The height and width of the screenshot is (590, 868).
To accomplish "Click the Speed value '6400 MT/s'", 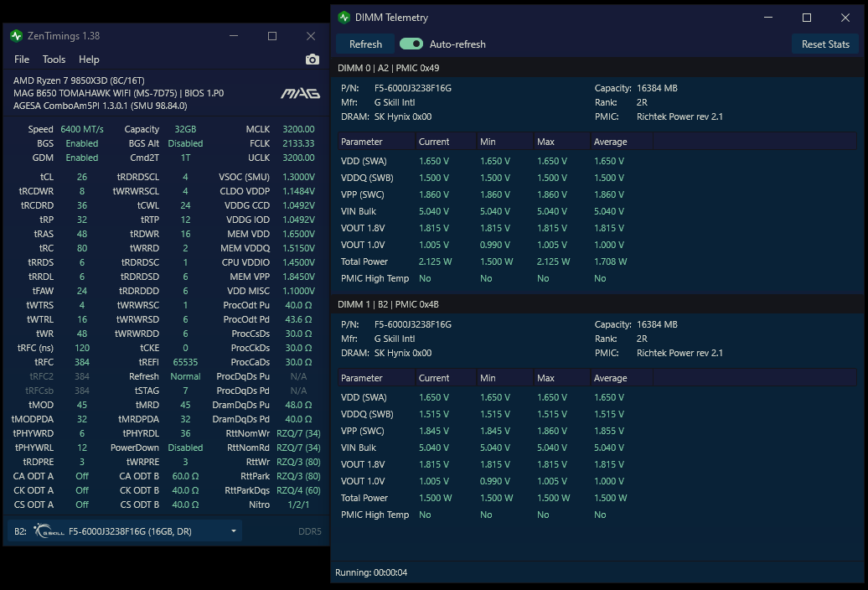I will [x=82, y=129].
